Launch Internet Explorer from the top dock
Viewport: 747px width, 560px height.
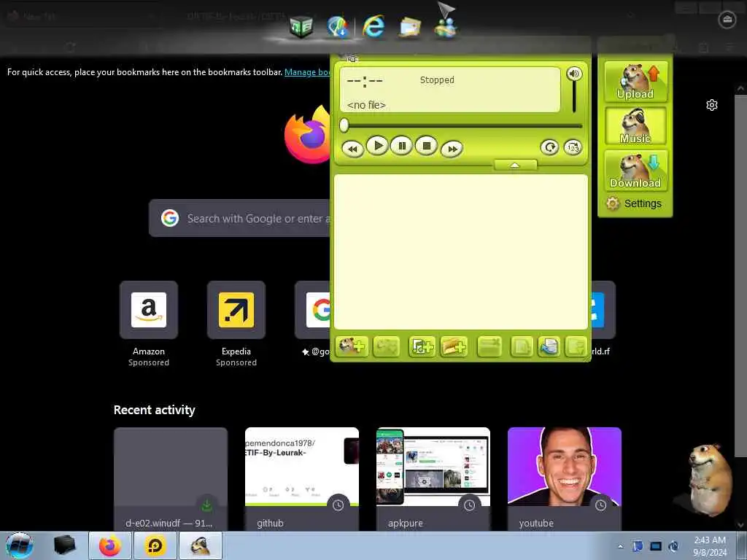[373, 26]
